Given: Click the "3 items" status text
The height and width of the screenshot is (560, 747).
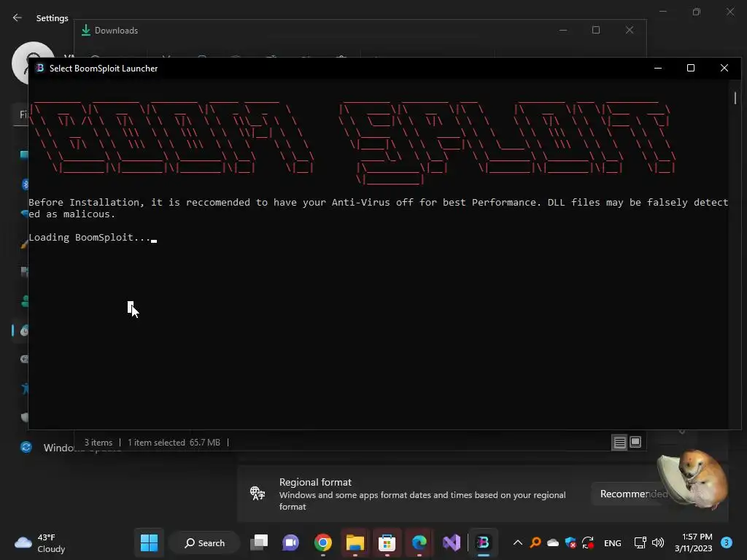Looking at the screenshot, I should tap(98, 443).
